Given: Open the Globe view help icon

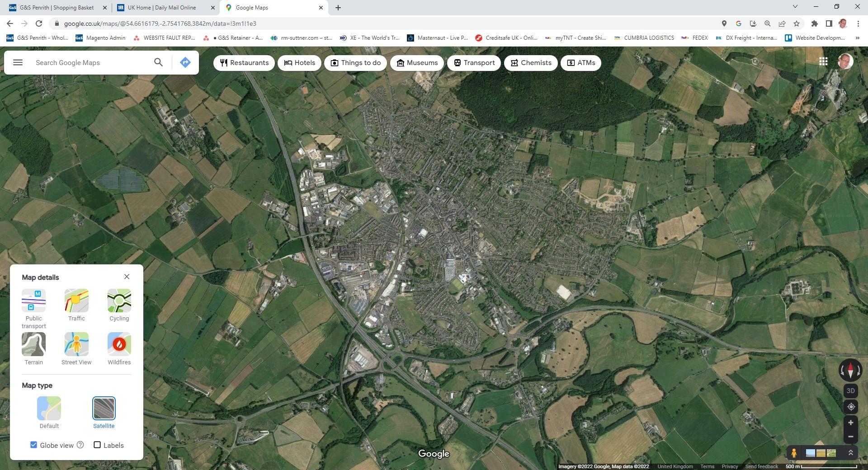Looking at the screenshot, I should [80, 445].
